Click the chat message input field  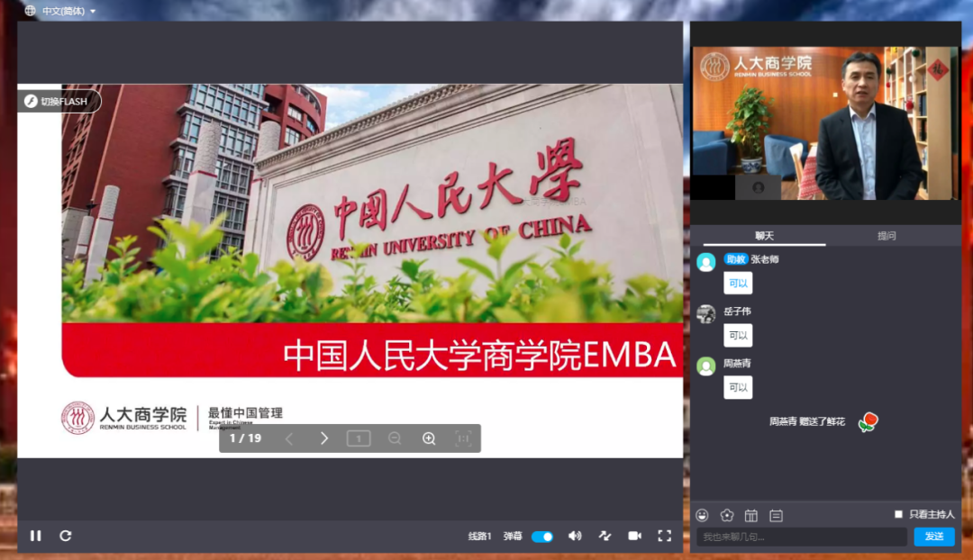802,537
